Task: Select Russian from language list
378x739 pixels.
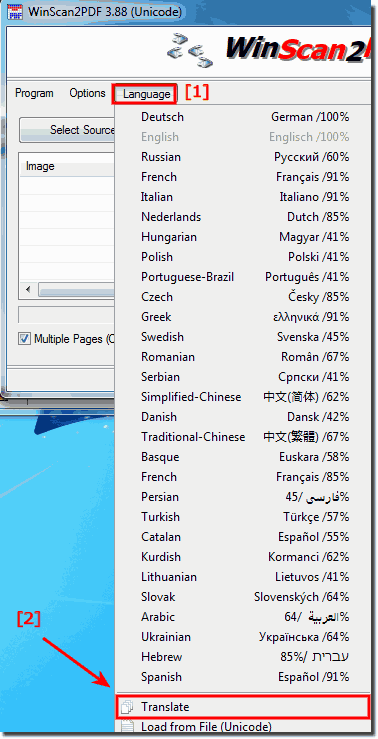Action: click(x=242, y=157)
